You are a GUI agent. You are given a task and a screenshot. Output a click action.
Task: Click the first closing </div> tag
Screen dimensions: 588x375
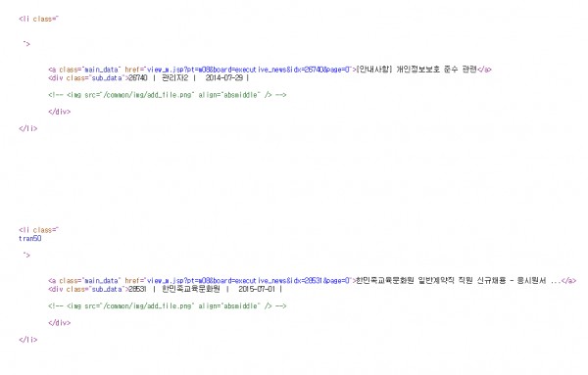click(59, 112)
